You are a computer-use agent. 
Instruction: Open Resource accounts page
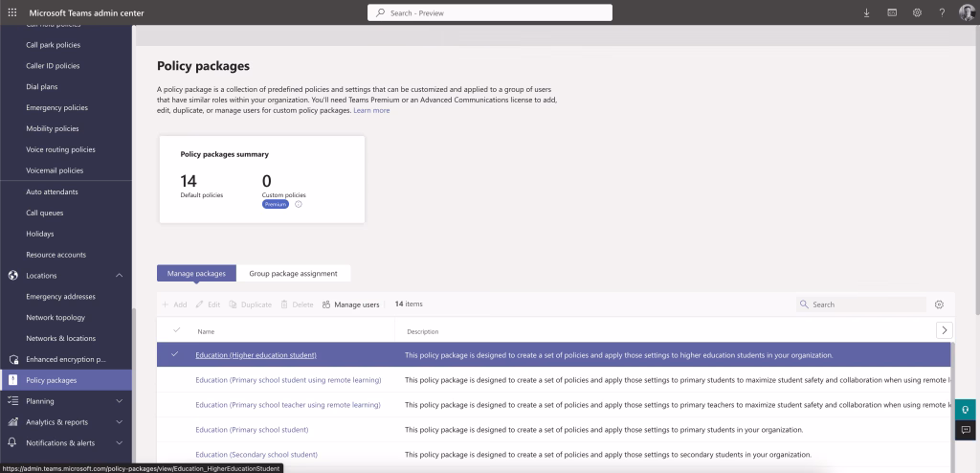click(x=56, y=255)
